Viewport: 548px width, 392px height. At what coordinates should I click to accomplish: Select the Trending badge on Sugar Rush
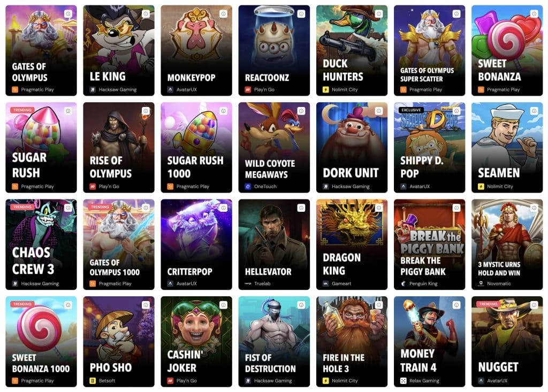[x=22, y=110]
